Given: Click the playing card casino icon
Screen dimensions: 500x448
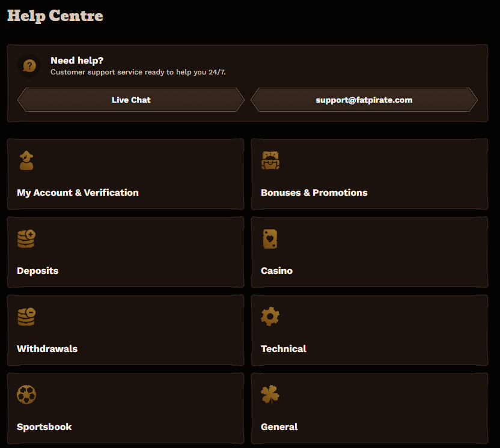Looking at the screenshot, I should tap(270, 238).
